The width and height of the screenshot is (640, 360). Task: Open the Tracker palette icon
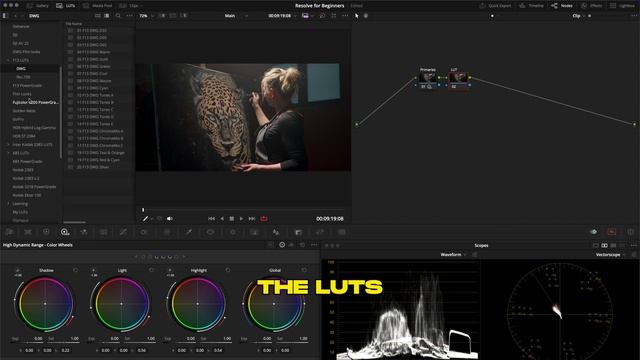[233, 232]
